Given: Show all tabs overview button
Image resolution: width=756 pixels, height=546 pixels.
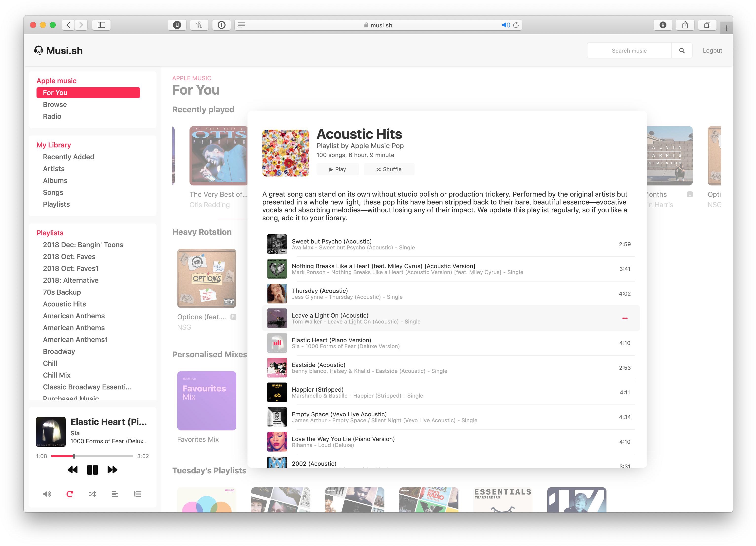Looking at the screenshot, I should click(707, 25).
